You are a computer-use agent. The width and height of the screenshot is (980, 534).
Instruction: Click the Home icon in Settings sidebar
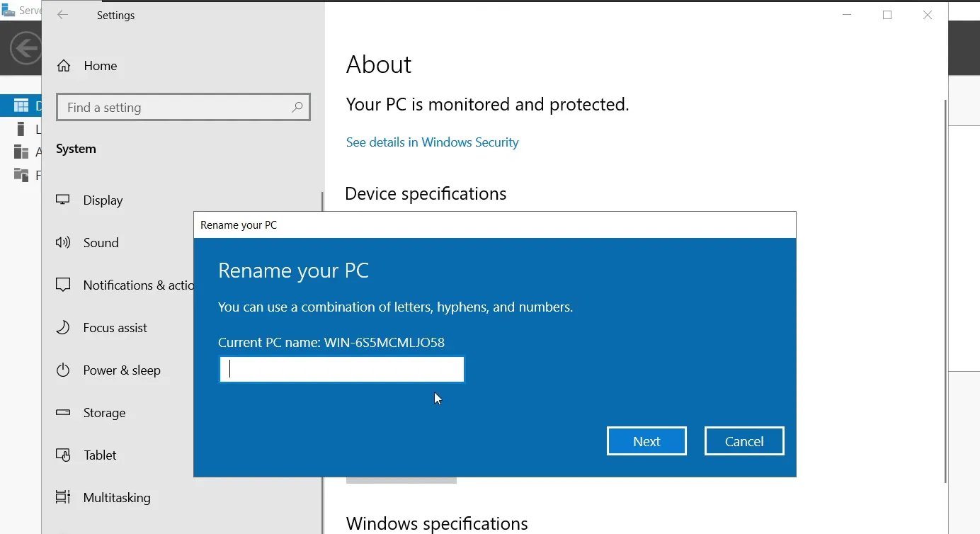(x=64, y=66)
